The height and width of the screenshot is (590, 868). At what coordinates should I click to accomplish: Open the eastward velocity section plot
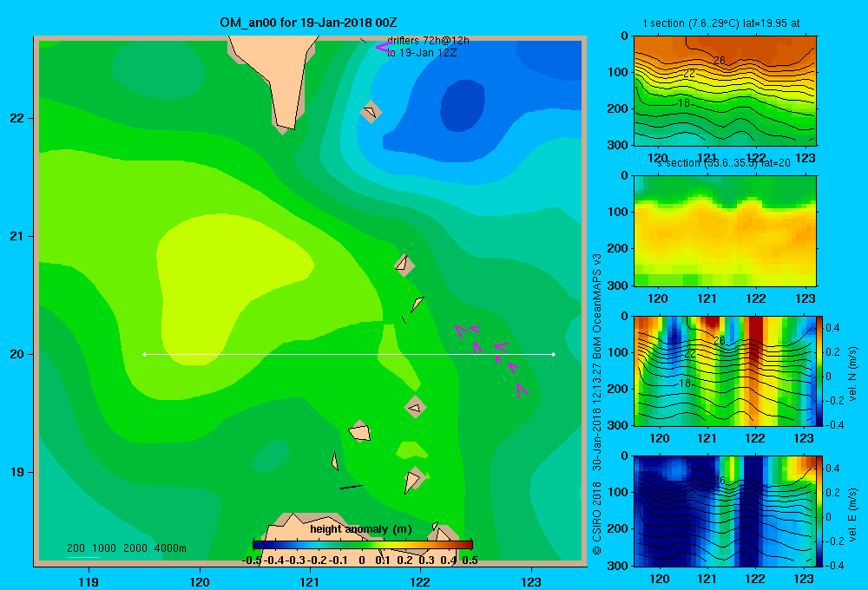tap(725, 511)
